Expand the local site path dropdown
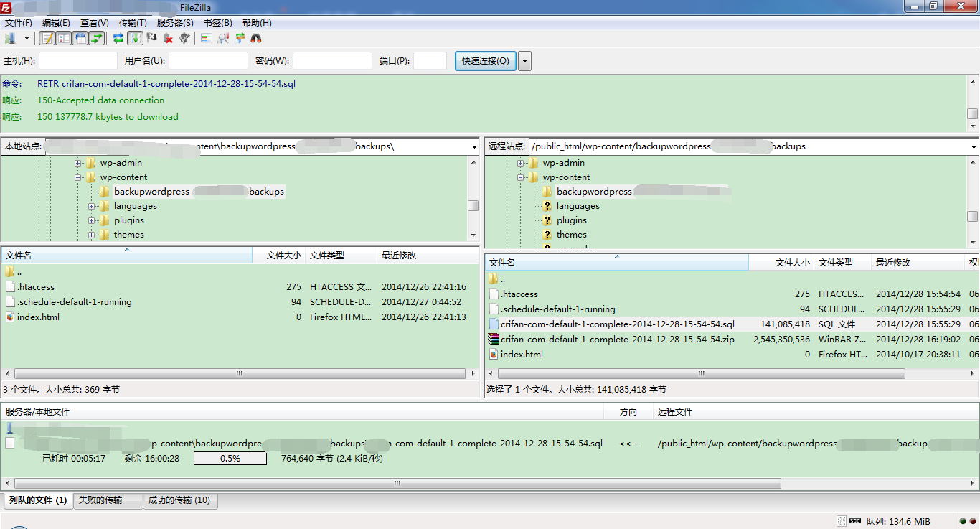 pyautogui.click(x=473, y=146)
